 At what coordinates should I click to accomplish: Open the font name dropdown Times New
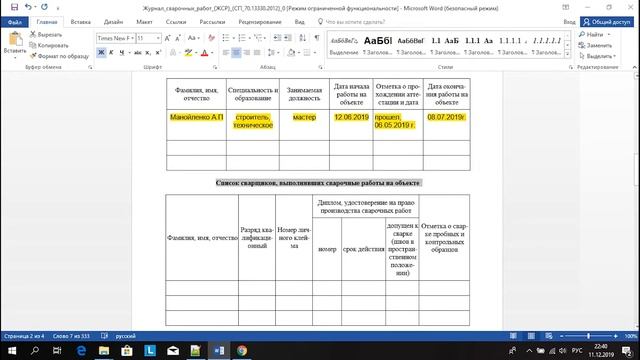coord(133,38)
